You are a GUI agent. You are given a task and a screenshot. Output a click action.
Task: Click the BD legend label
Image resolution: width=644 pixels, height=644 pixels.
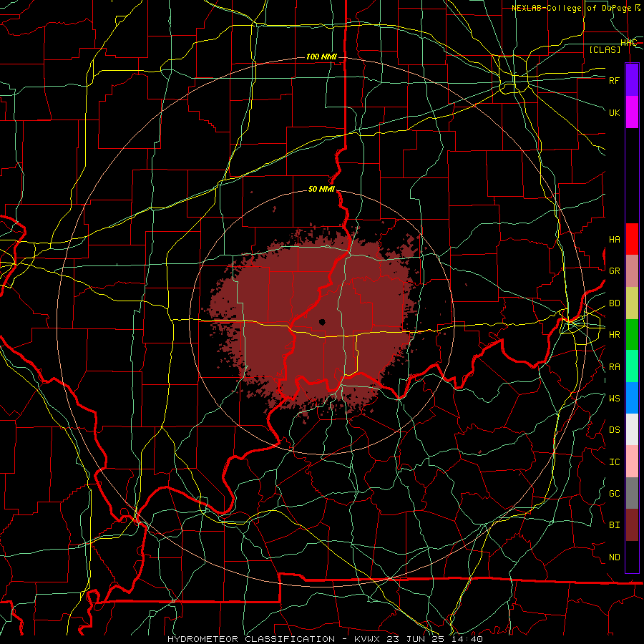click(615, 303)
